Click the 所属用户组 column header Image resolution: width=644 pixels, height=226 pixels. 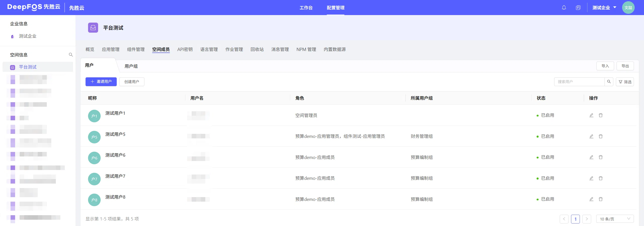point(422,98)
